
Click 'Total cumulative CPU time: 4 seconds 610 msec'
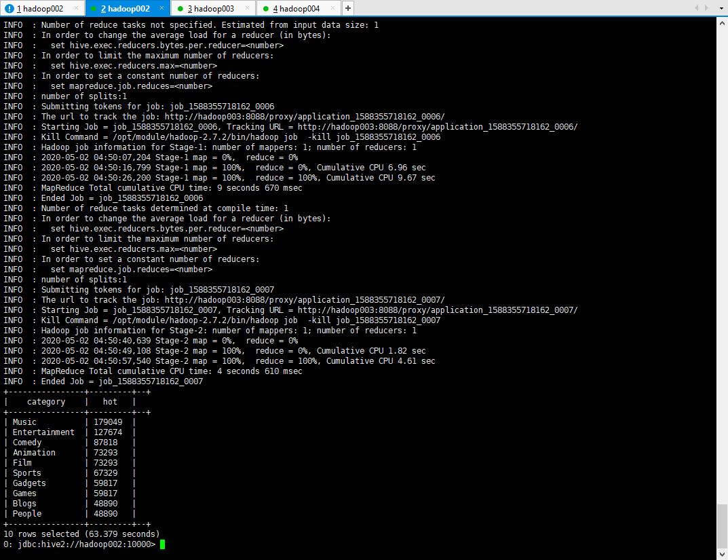(x=195, y=371)
